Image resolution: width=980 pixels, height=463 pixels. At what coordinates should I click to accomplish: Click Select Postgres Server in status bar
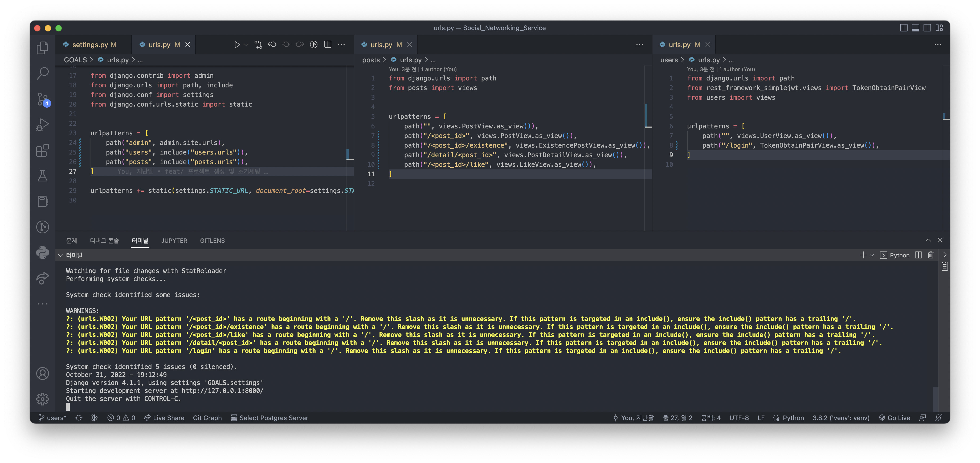[x=269, y=418]
